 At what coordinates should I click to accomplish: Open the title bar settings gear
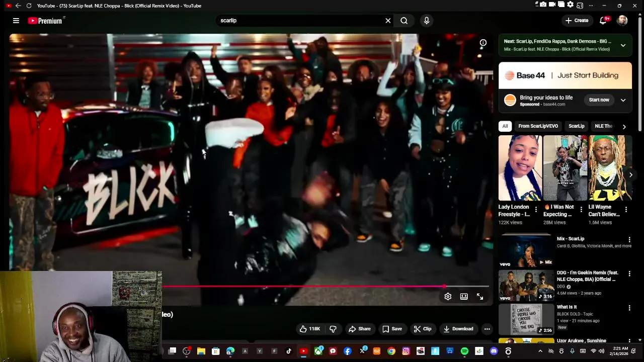[570, 5]
